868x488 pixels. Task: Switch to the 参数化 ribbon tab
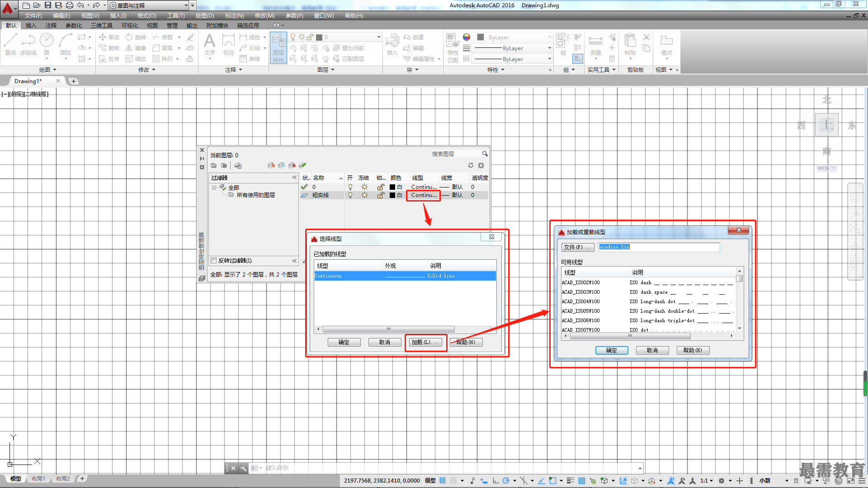74,25
